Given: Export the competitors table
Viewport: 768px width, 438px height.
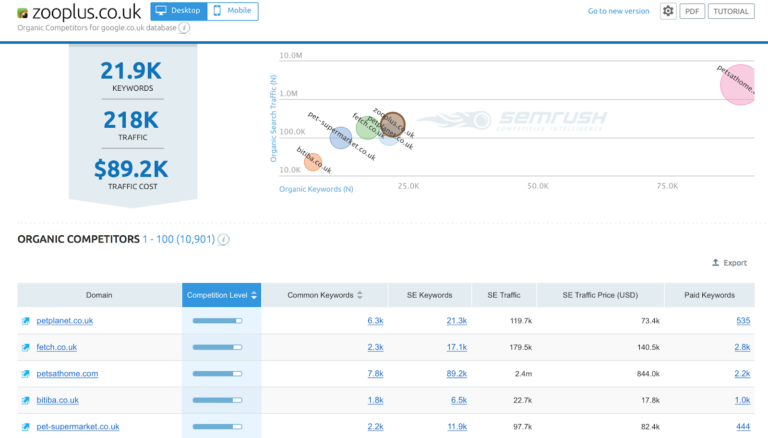Looking at the screenshot, I should point(729,263).
